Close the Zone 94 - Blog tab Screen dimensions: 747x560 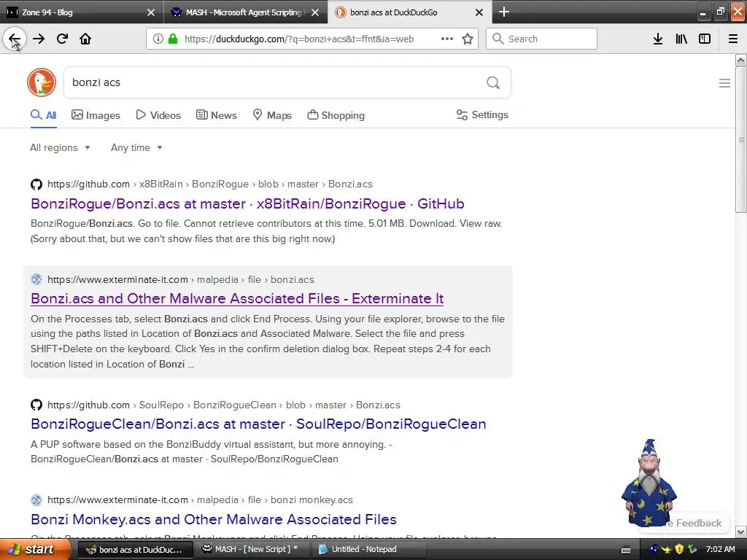(150, 12)
